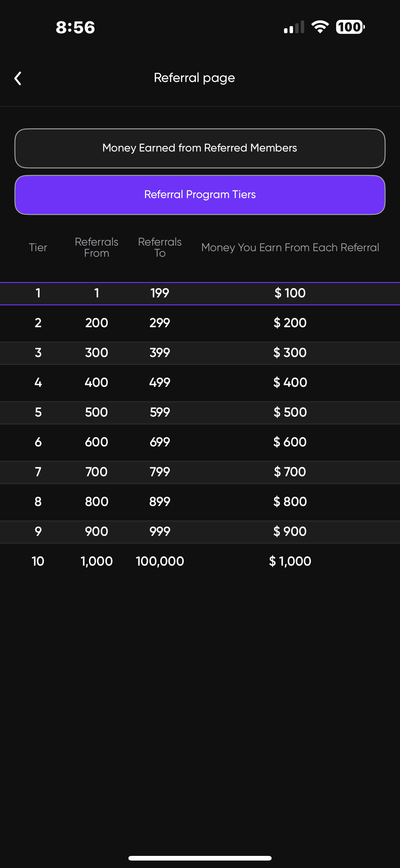
Task: Tap the Tier 3 row with 399
Action: [x=200, y=353]
